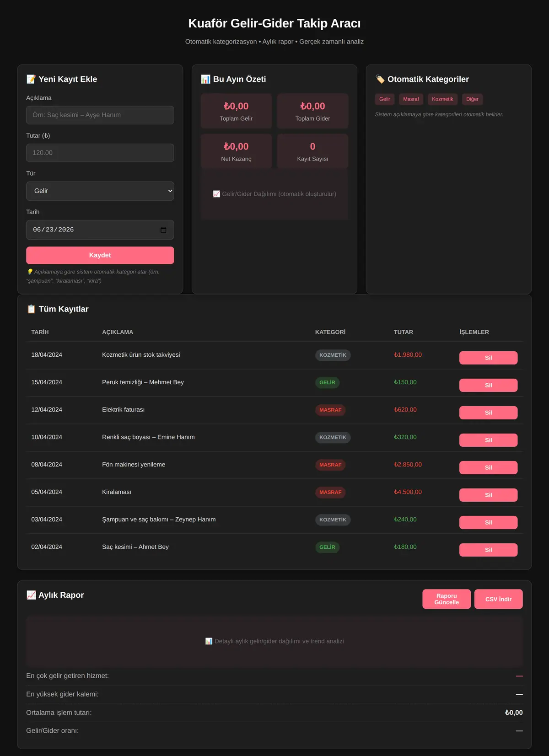Delete the Saç kesimi – Ahmet Bey record
Viewport: 549px width, 756px height.
pyautogui.click(x=488, y=550)
